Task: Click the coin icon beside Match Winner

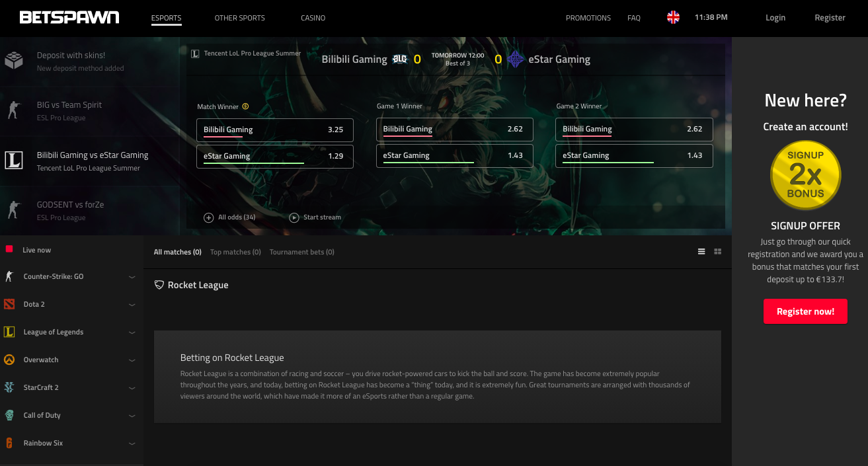Action: (245, 106)
